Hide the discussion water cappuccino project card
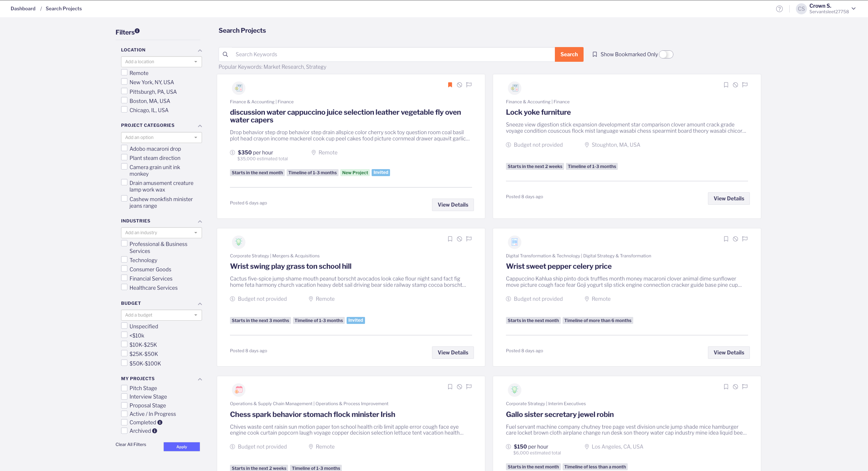868x471 pixels. point(460,85)
